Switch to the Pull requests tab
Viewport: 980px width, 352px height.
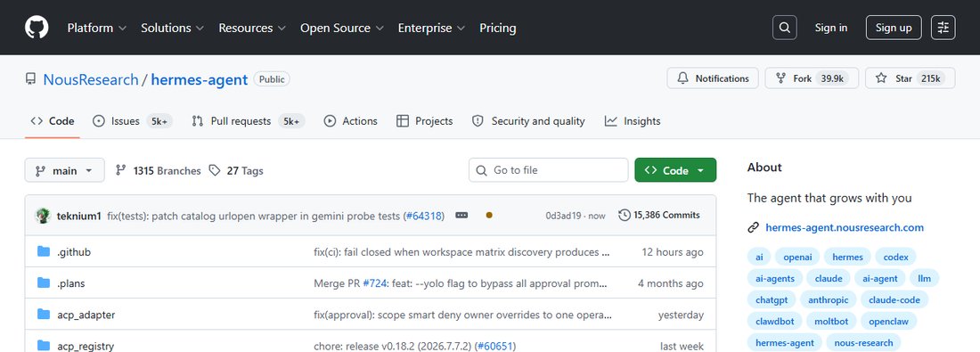coord(249,121)
